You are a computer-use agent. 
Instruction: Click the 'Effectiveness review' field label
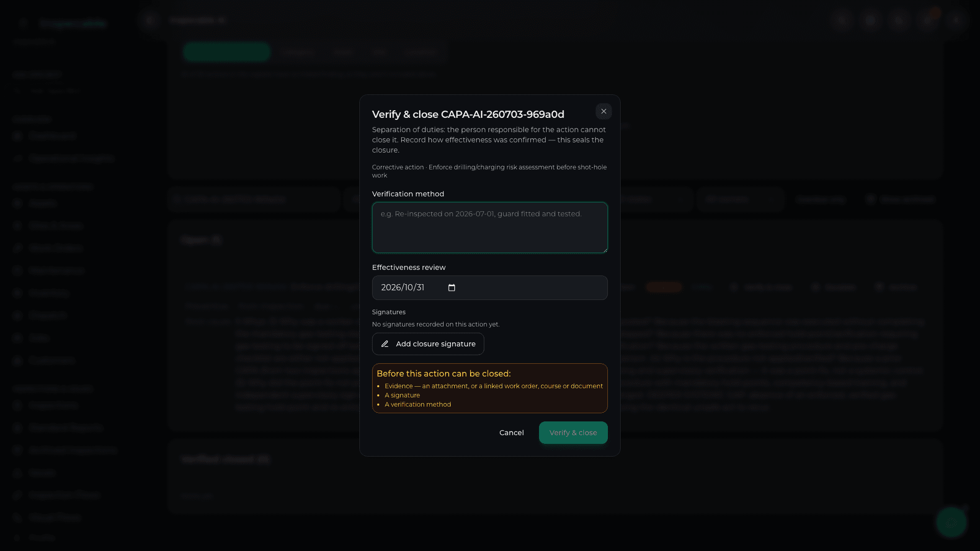409,267
